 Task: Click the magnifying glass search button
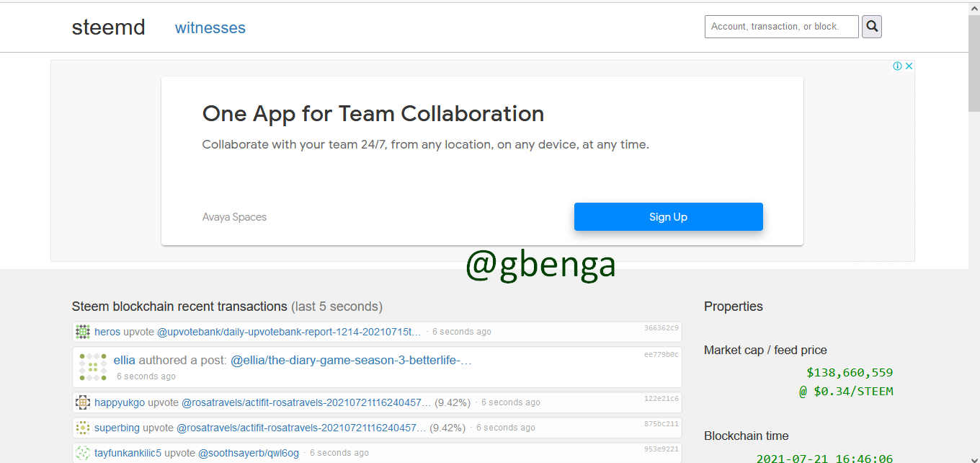tap(872, 27)
